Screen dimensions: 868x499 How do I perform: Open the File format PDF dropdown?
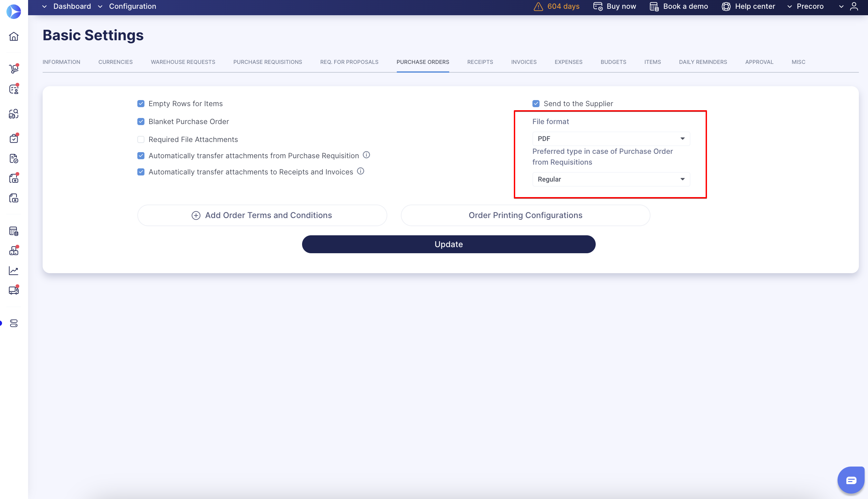point(611,139)
